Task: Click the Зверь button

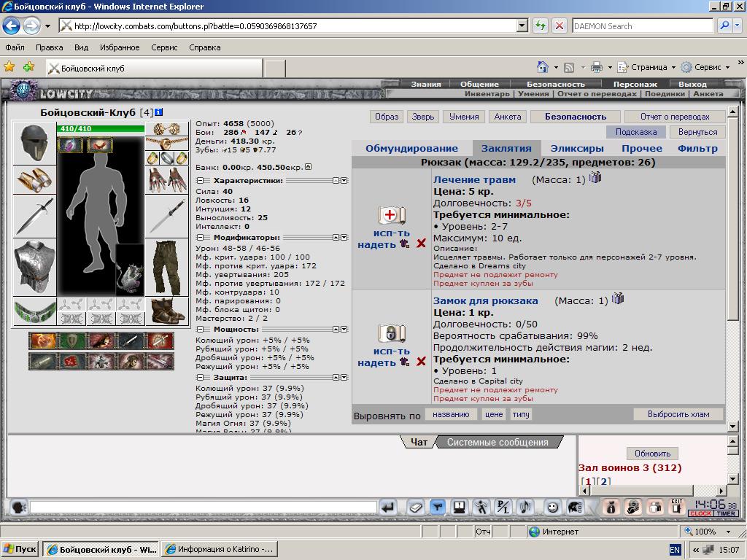Action: click(423, 117)
